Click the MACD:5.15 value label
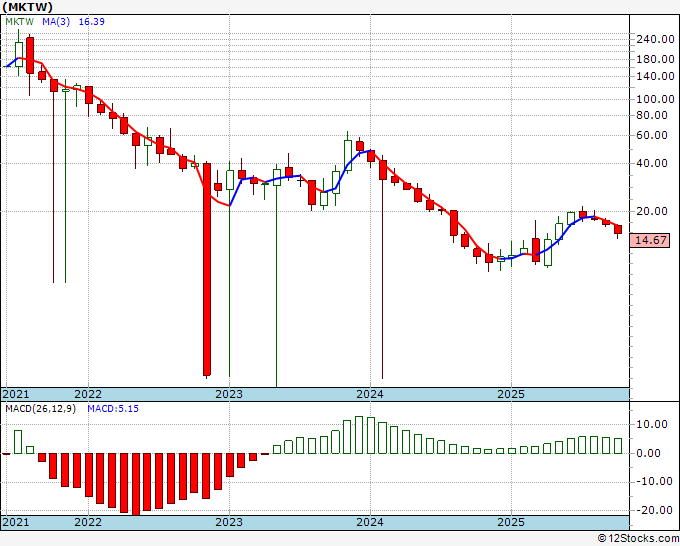Image resolution: width=680 pixels, height=546 pixels. 113,409
